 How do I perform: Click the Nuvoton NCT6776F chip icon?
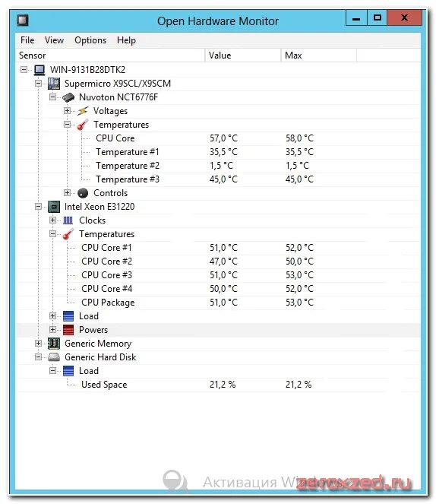(68, 97)
